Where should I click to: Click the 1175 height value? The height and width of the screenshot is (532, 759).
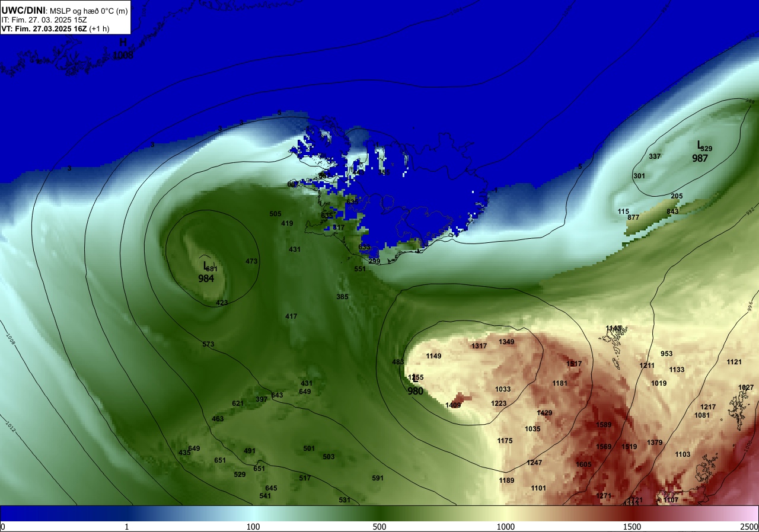[505, 441]
